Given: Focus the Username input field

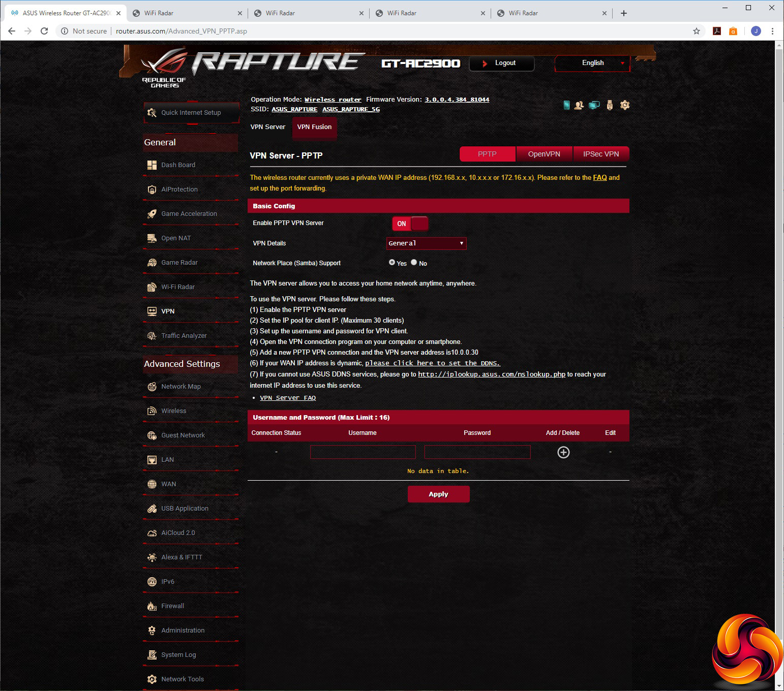Looking at the screenshot, I should coord(363,452).
